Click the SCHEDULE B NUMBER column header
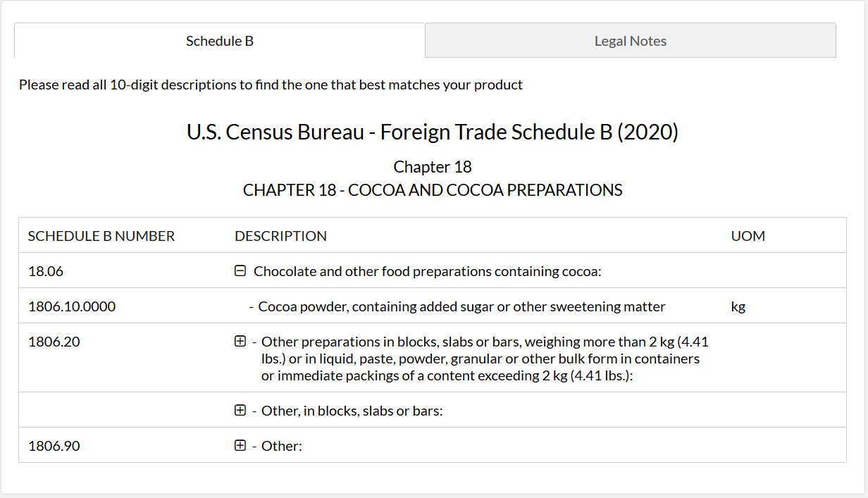Viewport: 868px width, 498px height. (x=101, y=236)
